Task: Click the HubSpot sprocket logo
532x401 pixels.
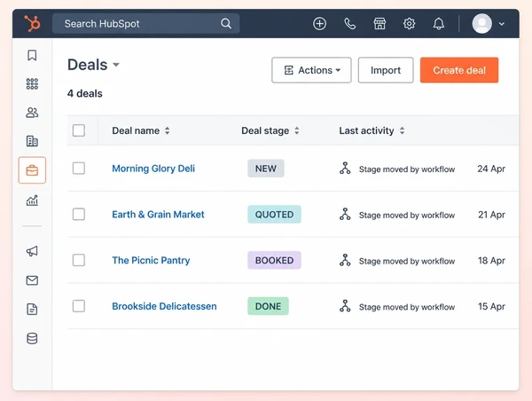Action: [32, 23]
